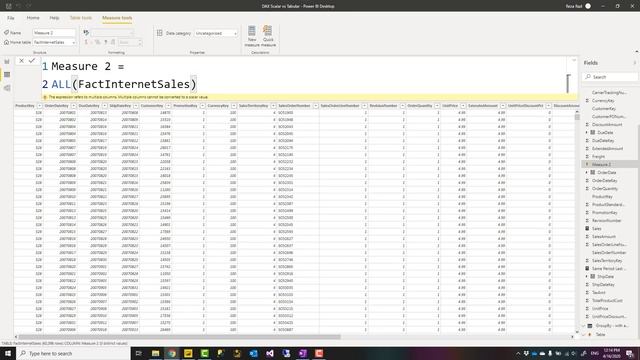The image size is (640, 360).
Task: Open Outlook from the taskbar
Action: click(253, 353)
